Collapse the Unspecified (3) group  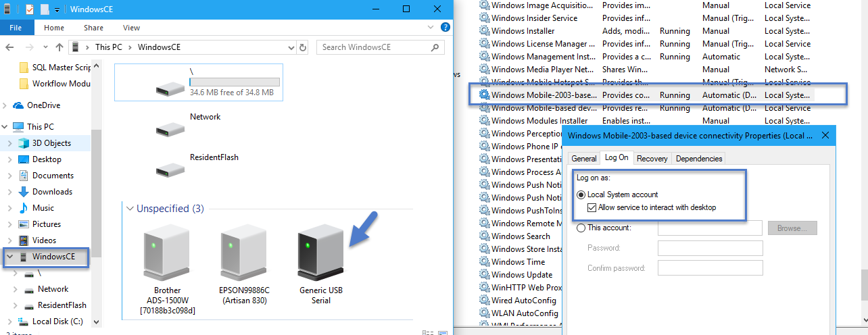click(x=130, y=209)
